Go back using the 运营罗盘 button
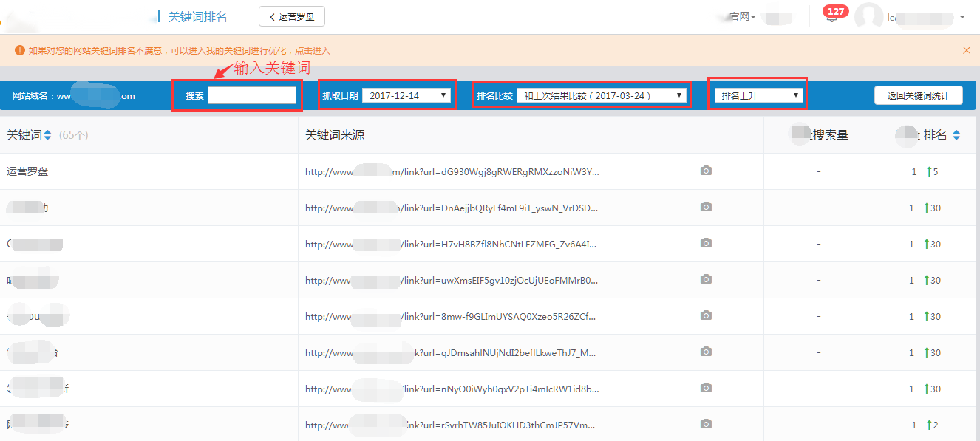The image size is (980, 441). tap(292, 16)
